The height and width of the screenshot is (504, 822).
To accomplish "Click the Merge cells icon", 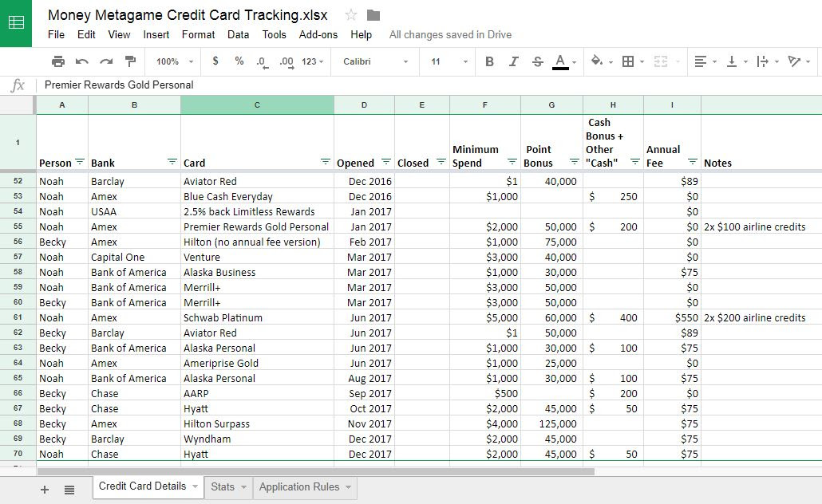I will pos(661,61).
